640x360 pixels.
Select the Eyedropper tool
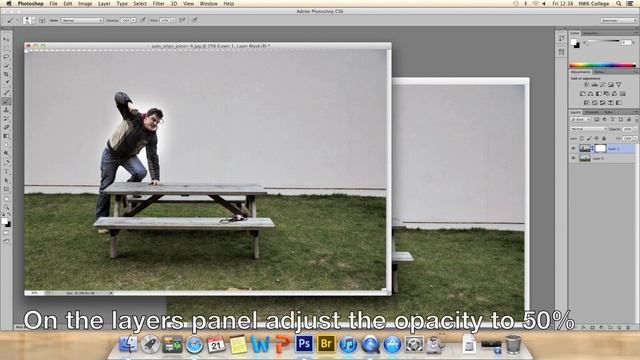coord(6,83)
